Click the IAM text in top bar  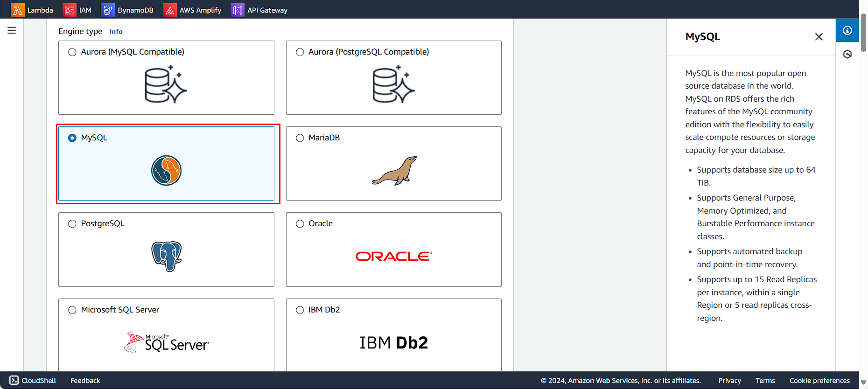coord(85,10)
